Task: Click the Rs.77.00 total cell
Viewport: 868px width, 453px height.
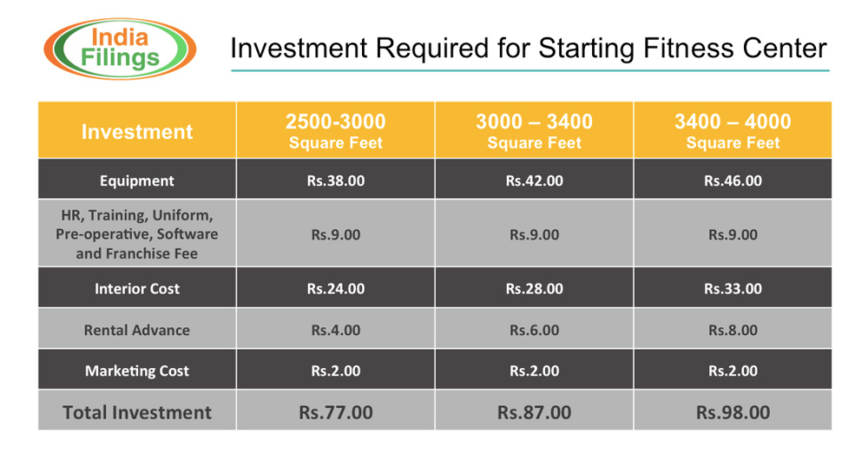Action: point(335,412)
